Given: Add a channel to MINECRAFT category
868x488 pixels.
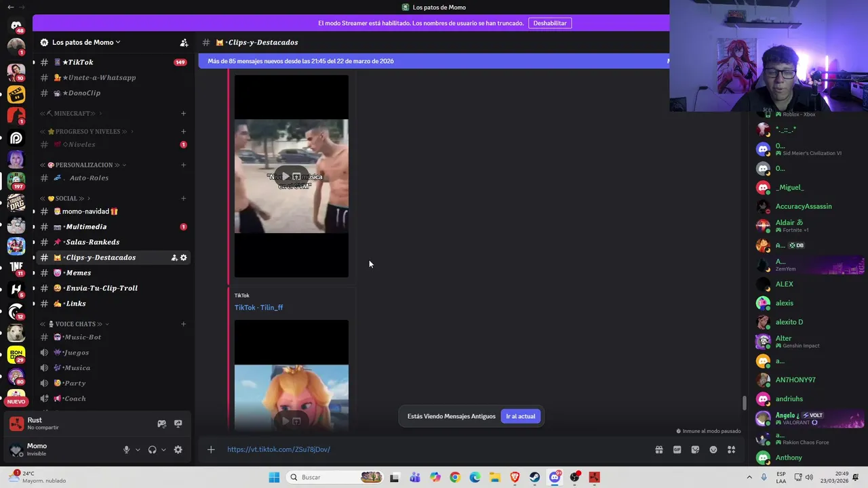Looking at the screenshot, I should click(x=184, y=113).
